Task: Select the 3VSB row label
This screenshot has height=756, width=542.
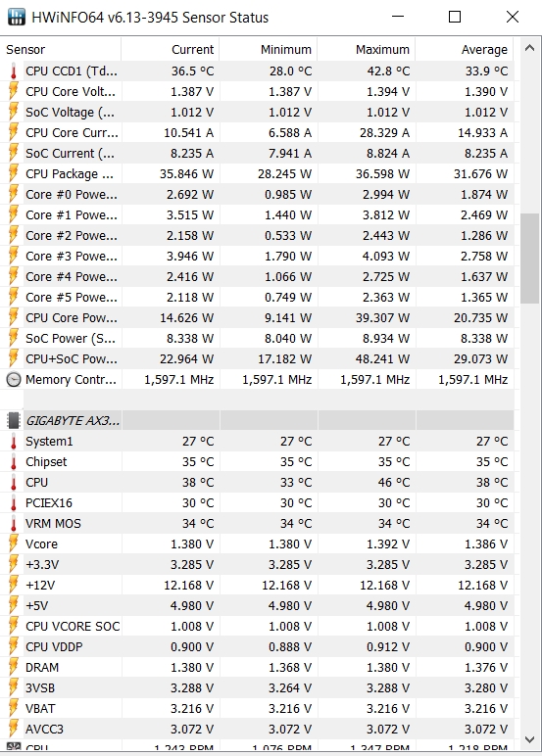Action: click(x=40, y=688)
